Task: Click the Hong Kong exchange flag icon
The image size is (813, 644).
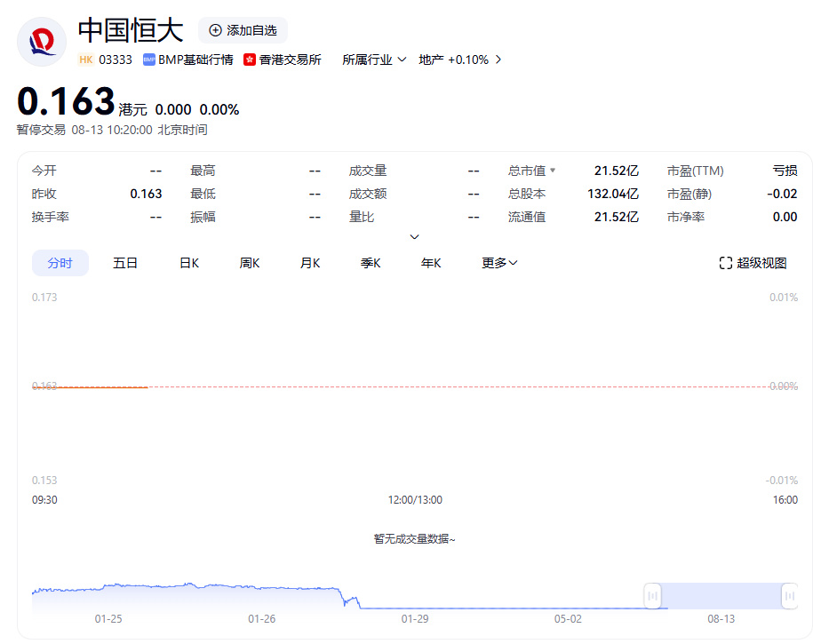Action: [x=250, y=60]
